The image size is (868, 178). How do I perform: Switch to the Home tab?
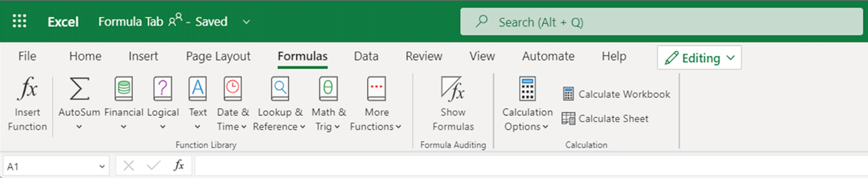85,56
